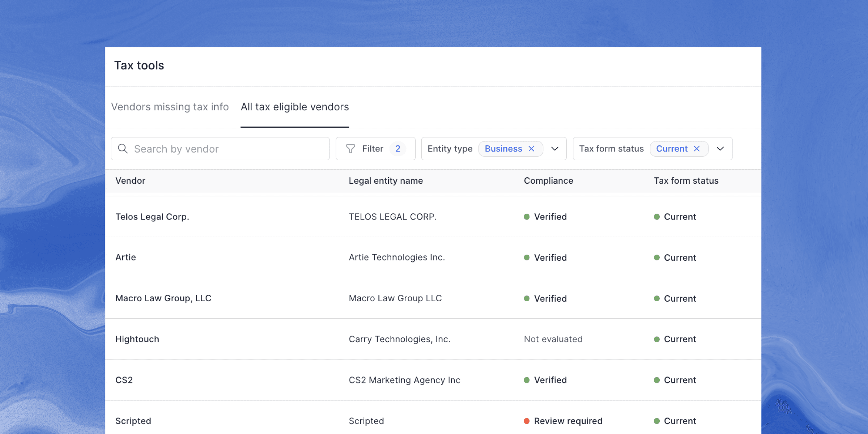The width and height of the screenshot is (868, 434).
Task: Switch to Vendors missing tax info tab
Action: [170, 107]
